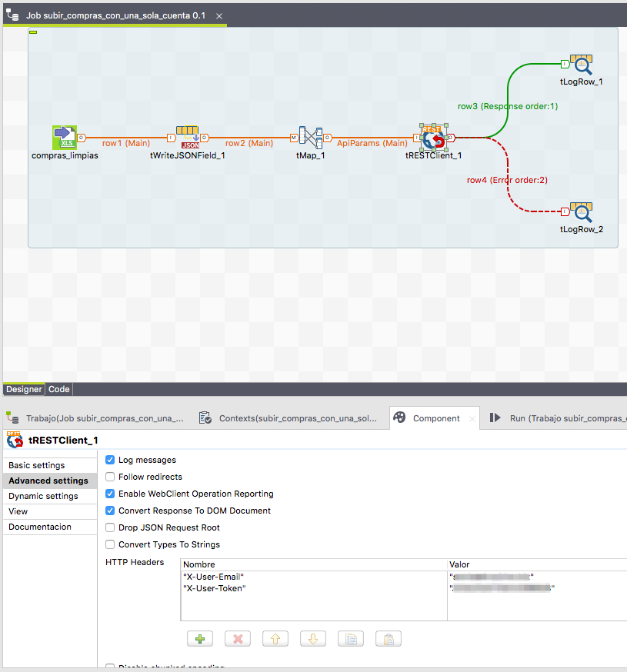
Task: Click tRESTClient_1 icon in component header
Action: click(15, 440)
